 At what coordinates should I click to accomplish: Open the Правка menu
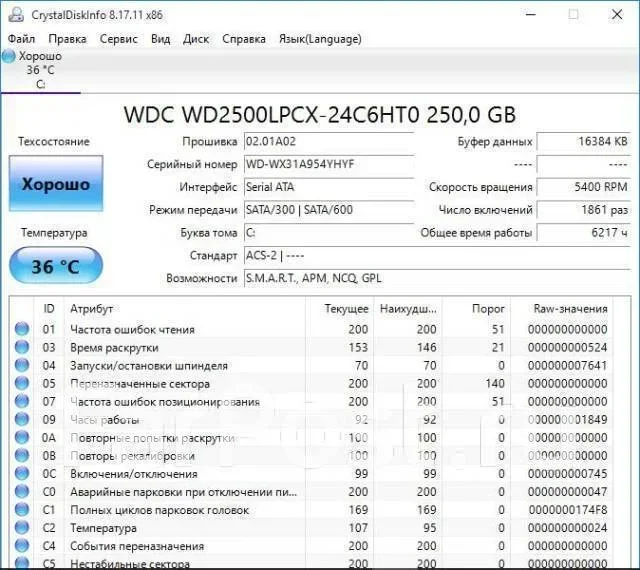pos(67,39)
